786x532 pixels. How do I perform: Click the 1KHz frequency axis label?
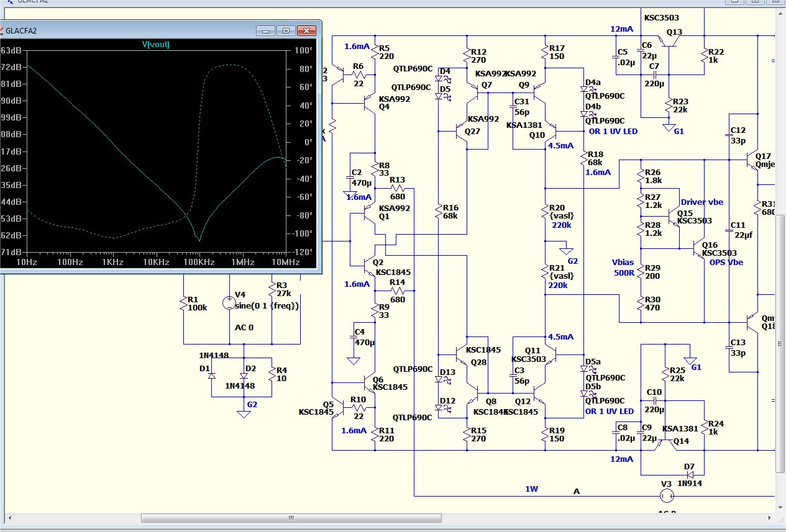tap(112, 263)
